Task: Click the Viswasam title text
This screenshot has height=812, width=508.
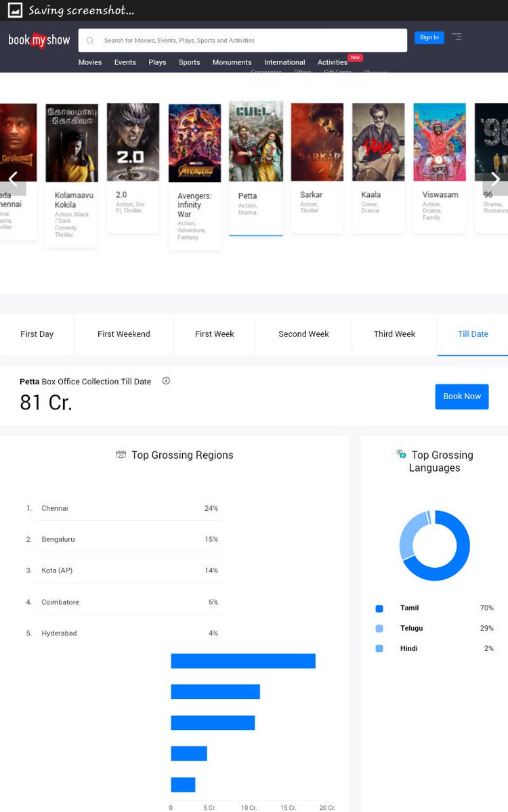Action: [x=440, y=195]
